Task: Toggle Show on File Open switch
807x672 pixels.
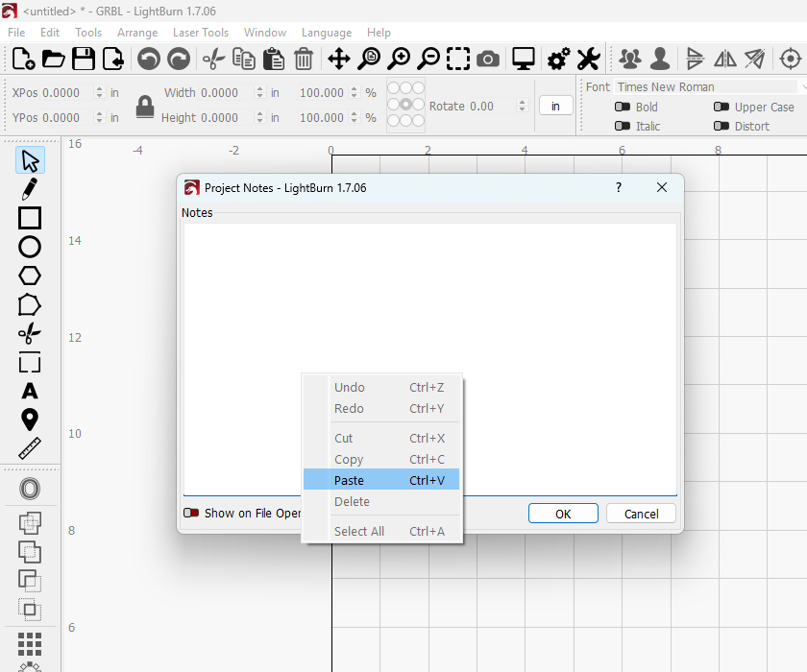Action: coord(191,514)
